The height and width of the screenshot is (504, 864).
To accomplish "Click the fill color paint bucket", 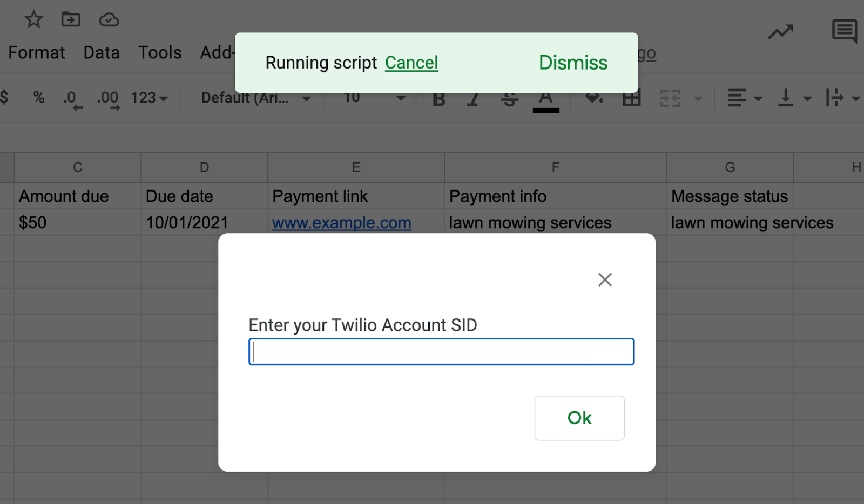I will (x=594, y=99).
